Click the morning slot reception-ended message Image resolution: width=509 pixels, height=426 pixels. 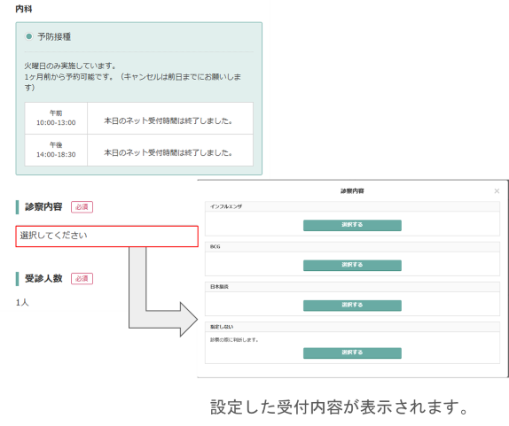click(x=168, y=121)
